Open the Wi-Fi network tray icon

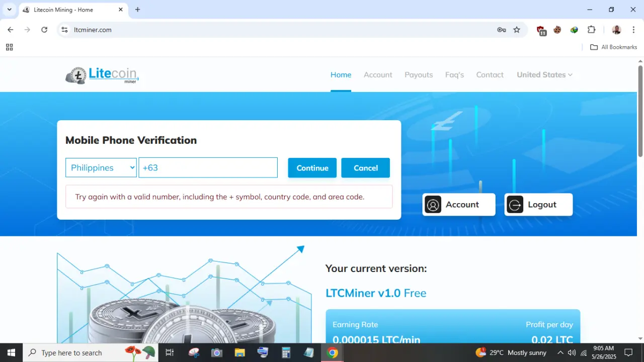pos(584,352)
